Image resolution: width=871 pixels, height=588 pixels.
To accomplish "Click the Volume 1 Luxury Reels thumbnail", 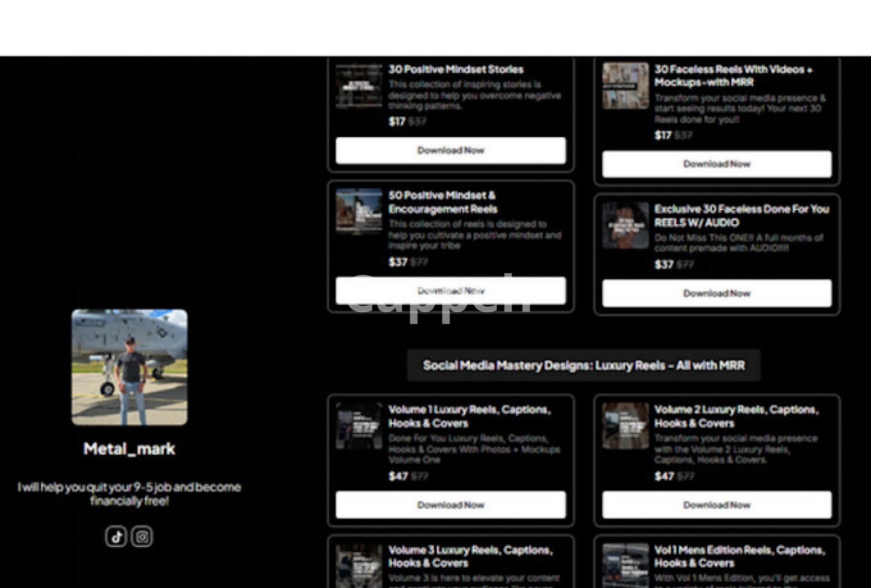I will tap(359, 426).
